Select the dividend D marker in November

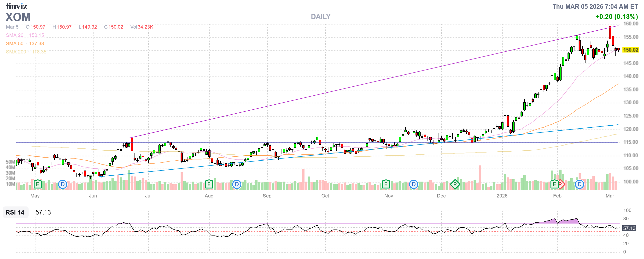[x=413, y=185]
